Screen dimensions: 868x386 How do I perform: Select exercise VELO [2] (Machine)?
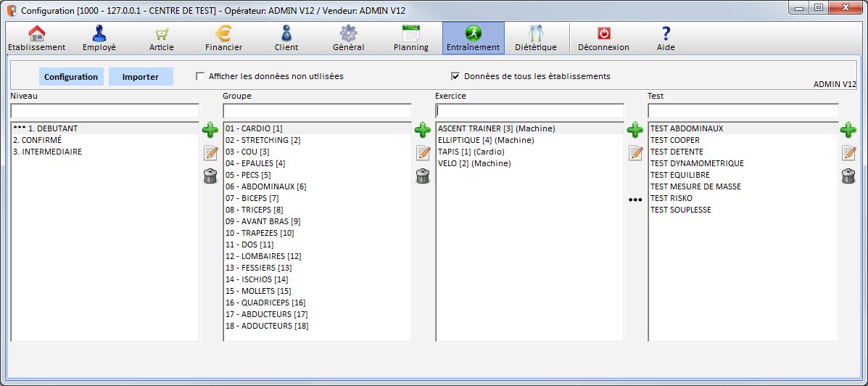pyautogui.click(x=530, y=163)
